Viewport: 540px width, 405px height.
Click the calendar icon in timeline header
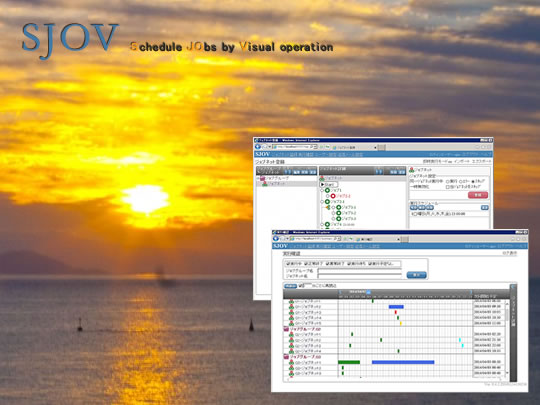(368, 292)
